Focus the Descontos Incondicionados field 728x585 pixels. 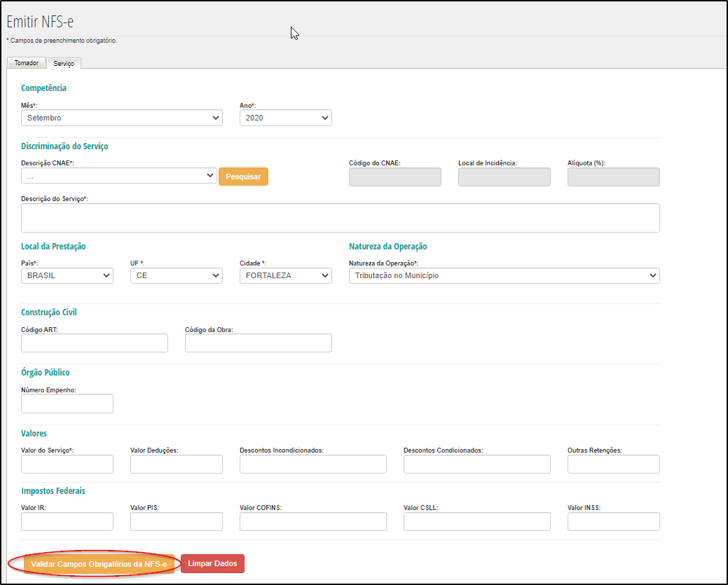point(313,464)
